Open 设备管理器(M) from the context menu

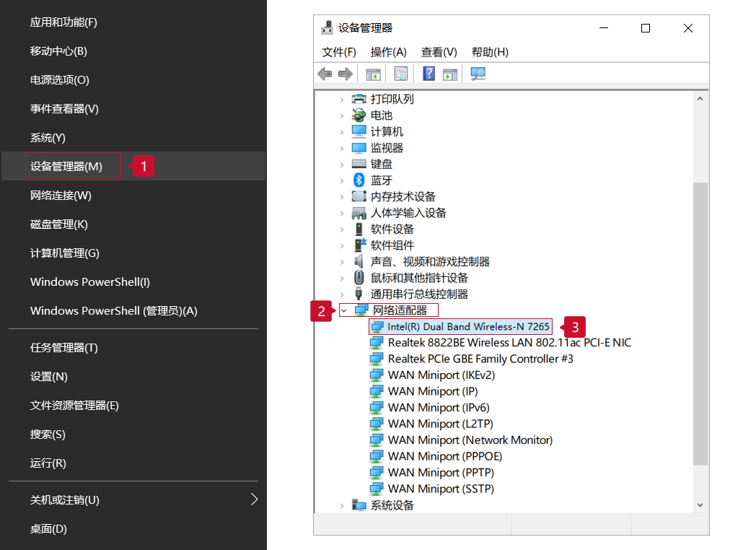(x=66, y=167)
